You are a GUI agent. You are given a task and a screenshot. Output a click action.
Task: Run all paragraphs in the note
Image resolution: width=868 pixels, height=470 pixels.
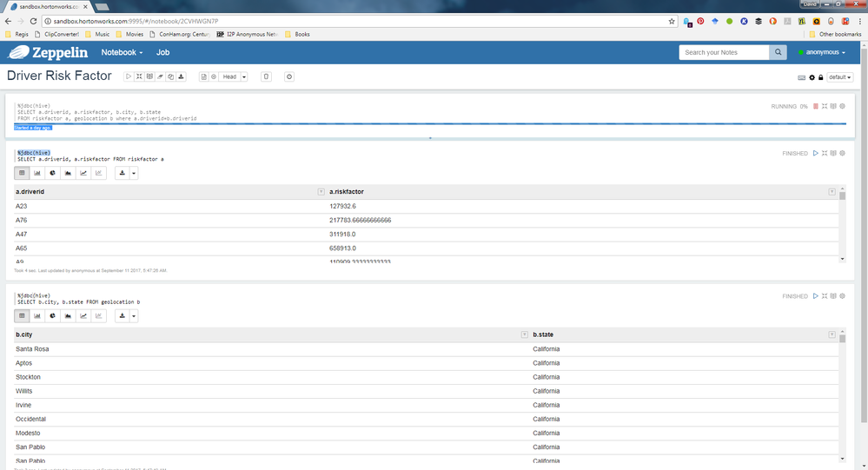tap(129, 77)
